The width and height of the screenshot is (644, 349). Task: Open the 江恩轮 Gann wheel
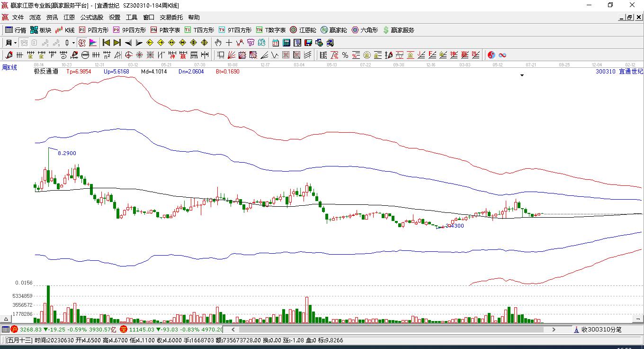pyautogui.click(x=303, y=30)
